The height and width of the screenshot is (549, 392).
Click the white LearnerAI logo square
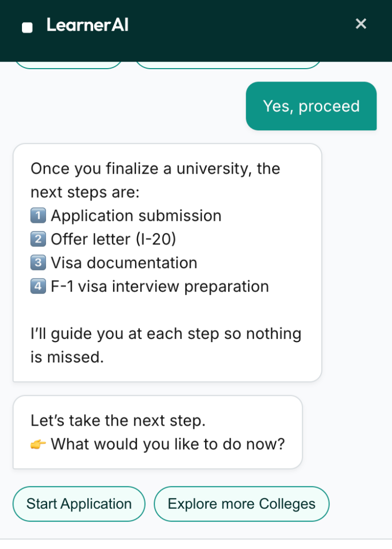click(27, 27)
